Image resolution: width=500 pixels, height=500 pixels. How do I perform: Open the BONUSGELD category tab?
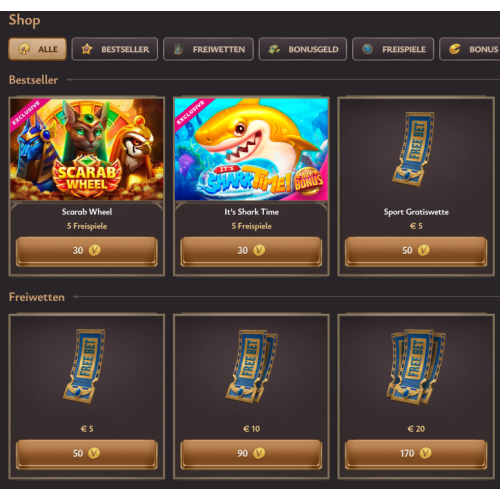(x=303, y=49)
